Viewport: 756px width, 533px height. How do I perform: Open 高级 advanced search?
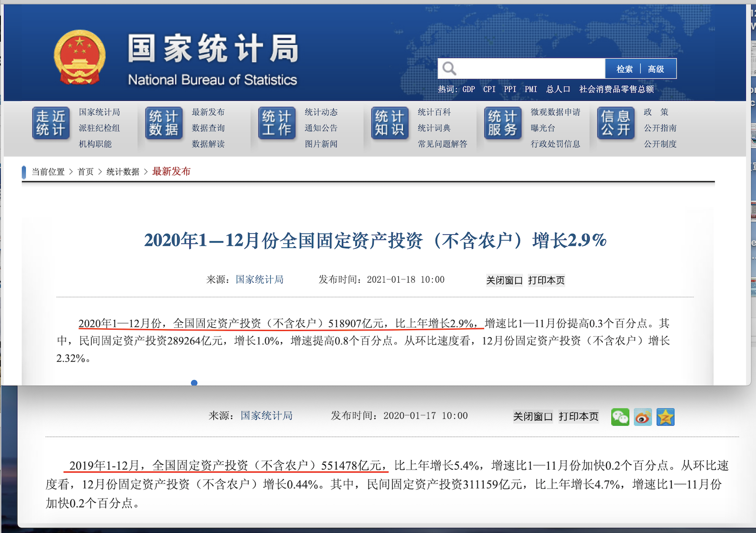click(x=656, y=69)
